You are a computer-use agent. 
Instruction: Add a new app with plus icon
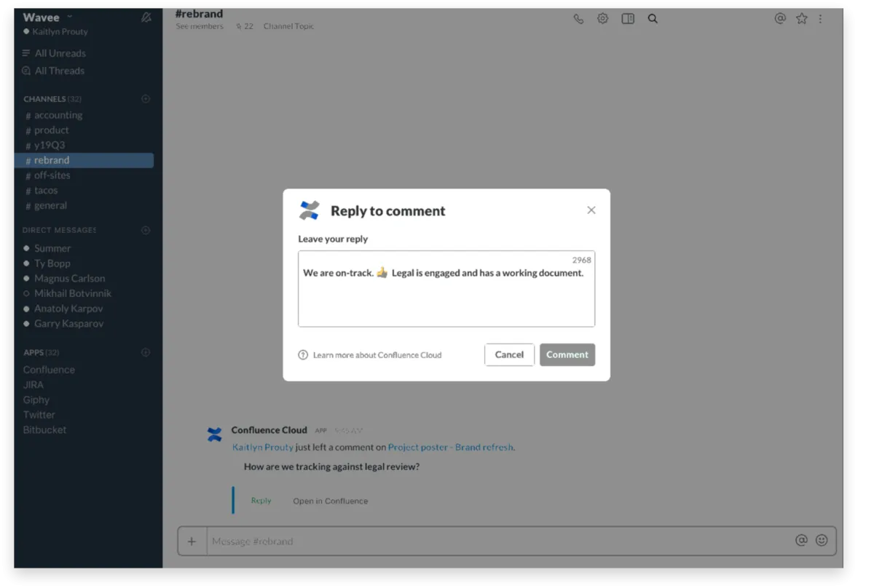pos(146,352)
